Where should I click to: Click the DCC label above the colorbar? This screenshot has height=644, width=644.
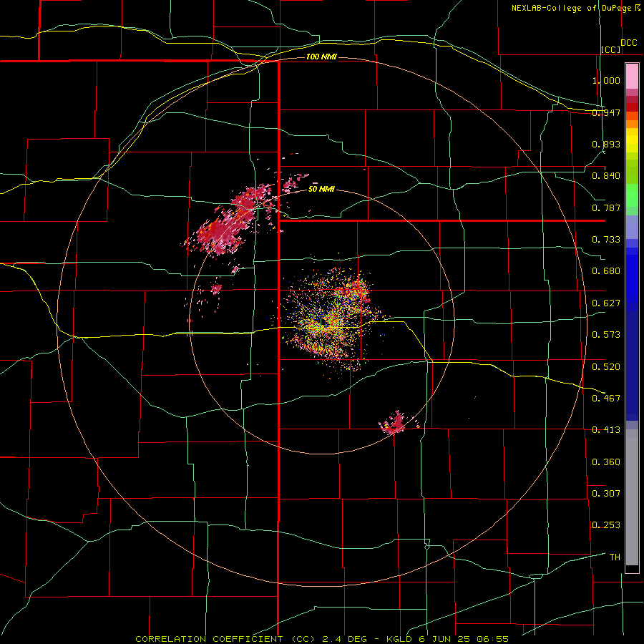coord(629,43)
